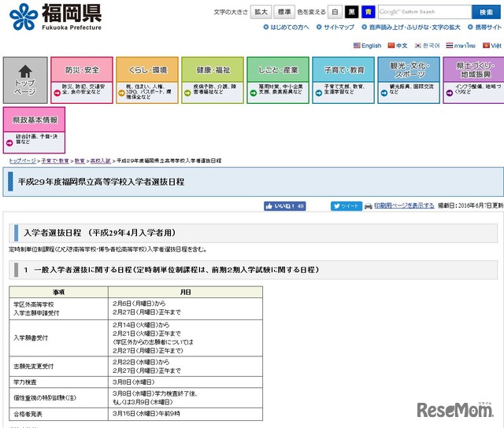This screenshot has width=504, height=428.
Task: Click the Facebook いいね! button
Action: pos(285,206)
